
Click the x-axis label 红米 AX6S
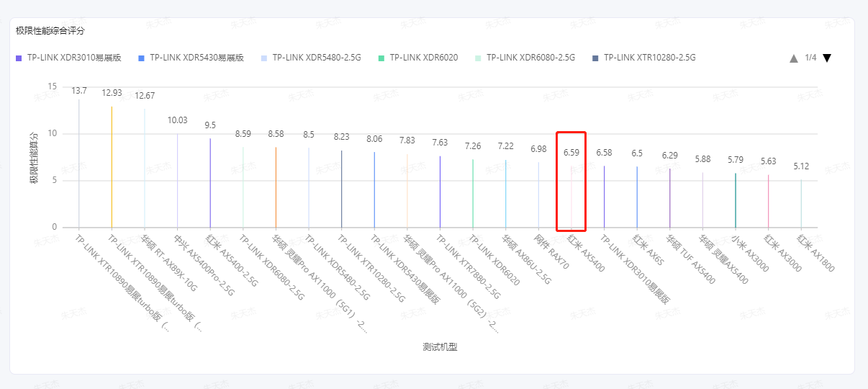point(648,249)
